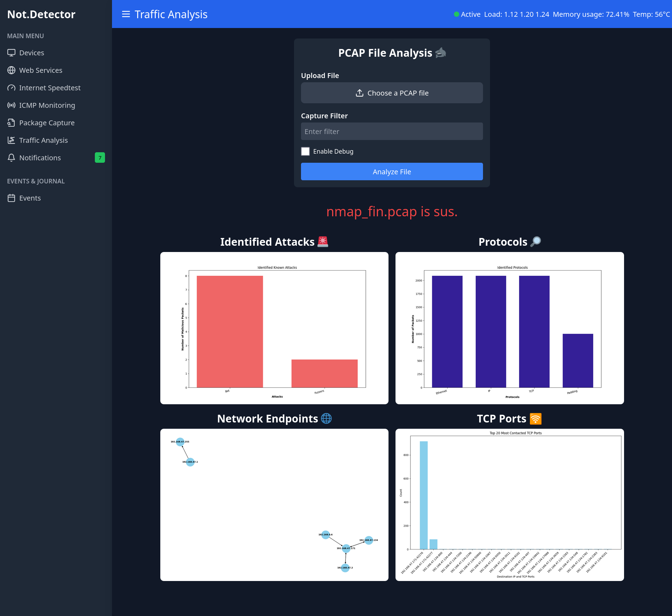Viewport: 672px width, 616px height.
Task: Open Devices menu item
Action: pyautogui.click(x=56, y=52)
